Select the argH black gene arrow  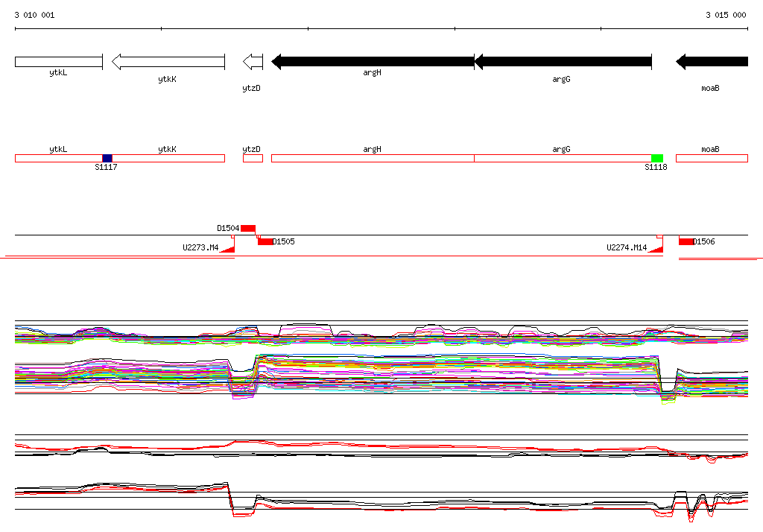click(373, 62)
